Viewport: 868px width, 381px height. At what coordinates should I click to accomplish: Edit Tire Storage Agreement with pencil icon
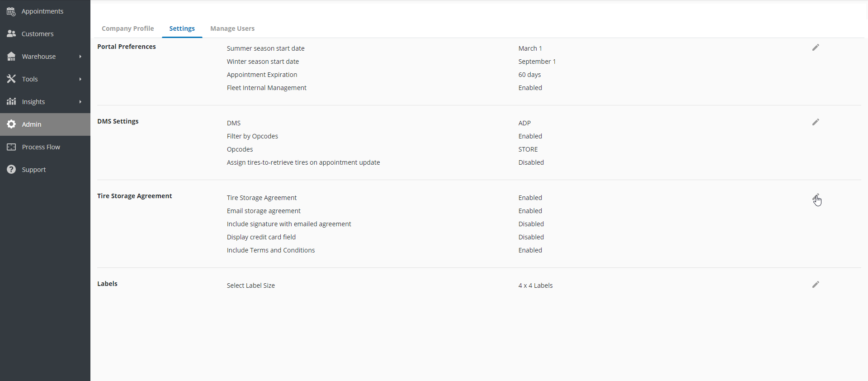click(816, 197)
